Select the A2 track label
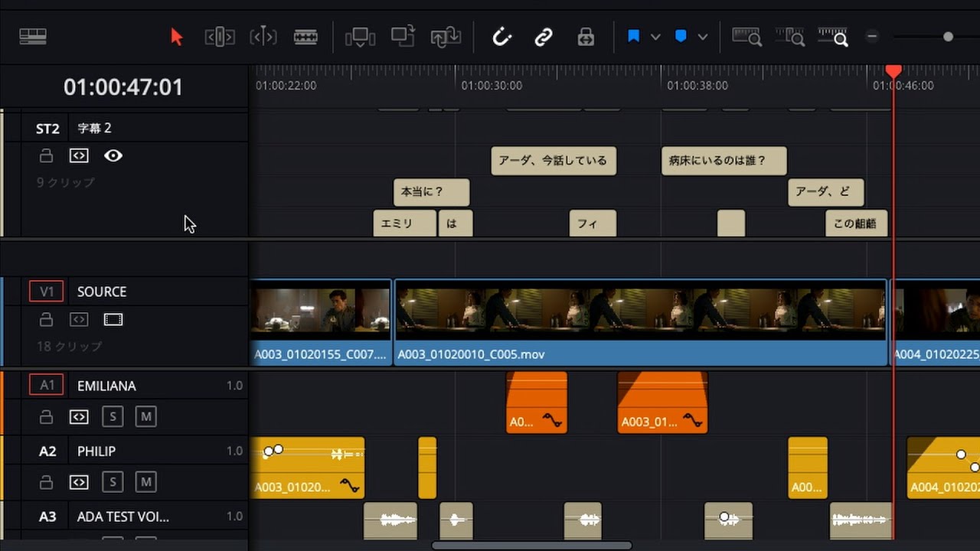This screenshot has height=551, width=980. [47, 452]
